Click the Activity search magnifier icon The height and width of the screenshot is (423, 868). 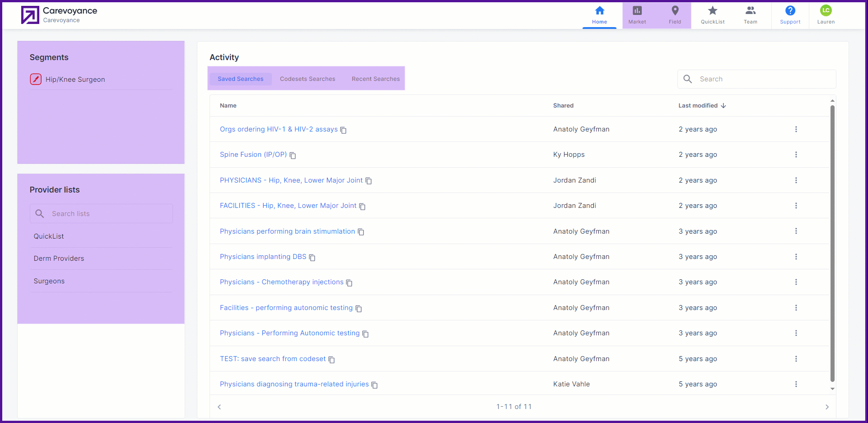coord(688,79)
